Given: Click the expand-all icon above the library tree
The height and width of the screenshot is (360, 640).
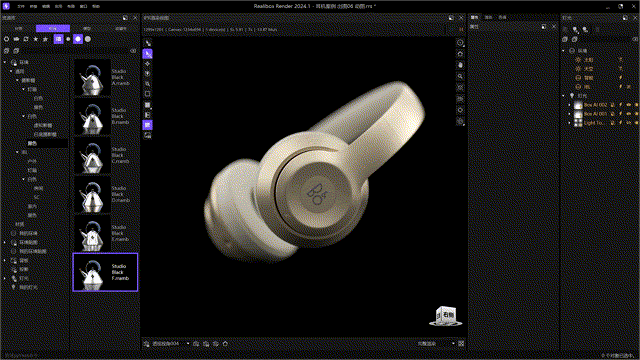Looking at the screenshot, I should click(x=7, y=51).
